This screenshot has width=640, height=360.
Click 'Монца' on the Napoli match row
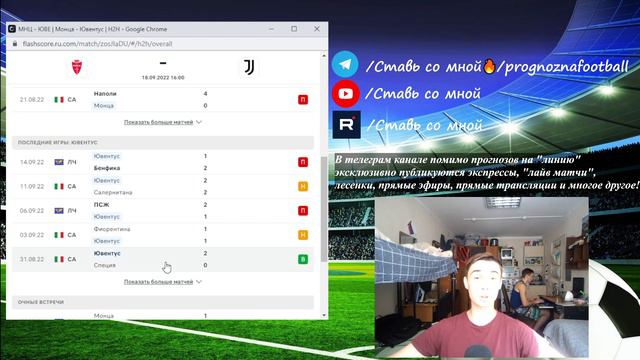[x=104, y=105]
